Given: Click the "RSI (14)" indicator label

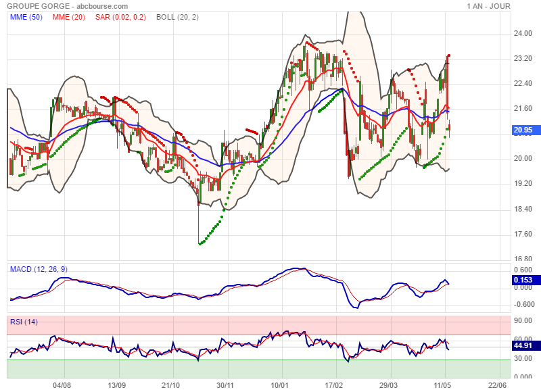Looking at the screenshot, I should tap(24, 322).
